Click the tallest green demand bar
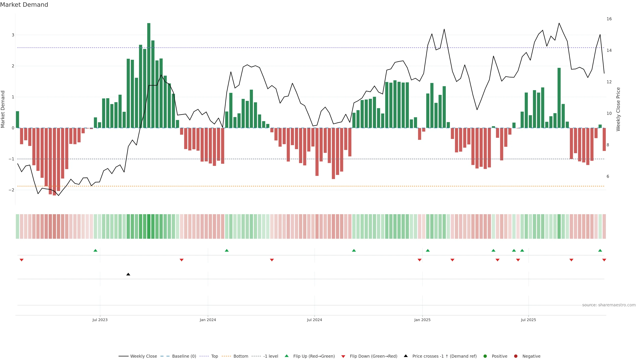Screen dimensions: 644x362 coord(149,75)
